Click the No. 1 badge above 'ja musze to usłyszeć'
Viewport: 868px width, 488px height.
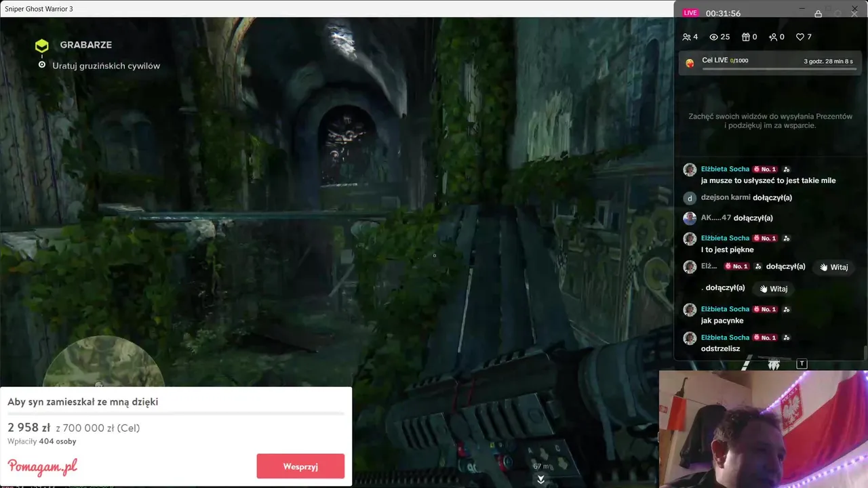click(765, 169)
